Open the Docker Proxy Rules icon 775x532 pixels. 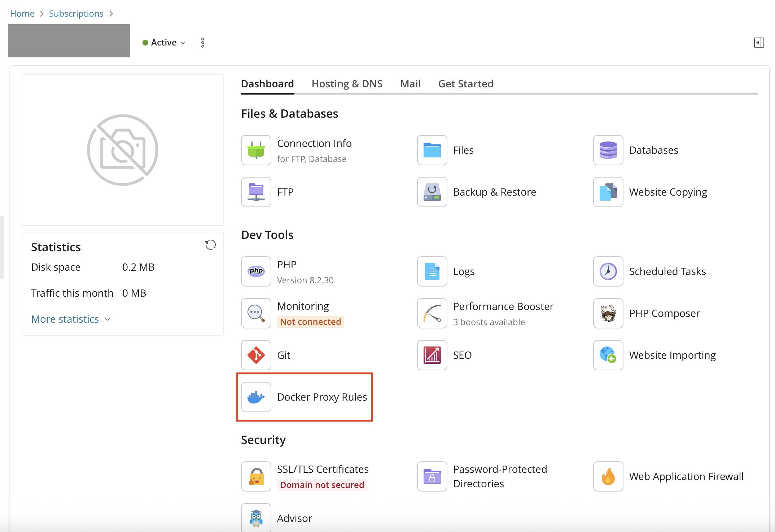click(x=256, y=397)
